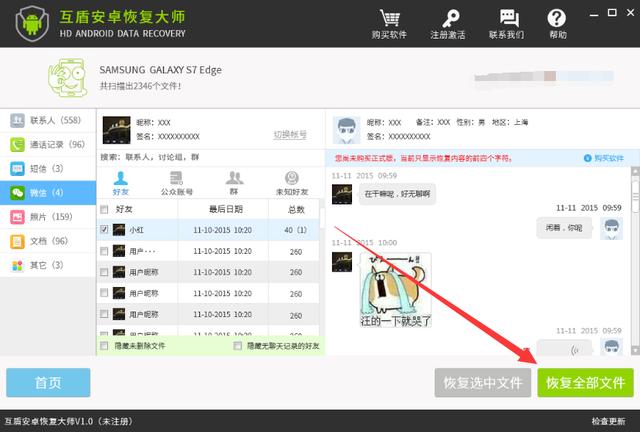Open the crying dog sticker image

(395, 289)
